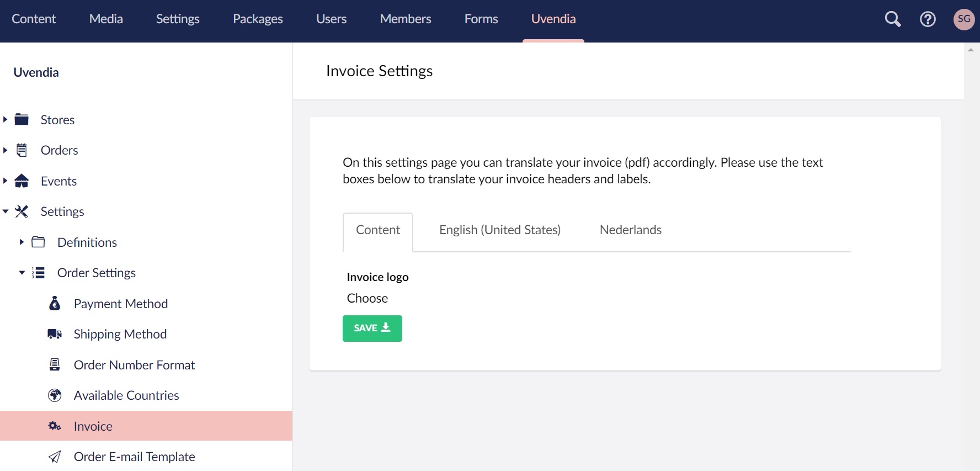Switch to the Nederlands tab
980x471 pixels.
coord(631,230)
